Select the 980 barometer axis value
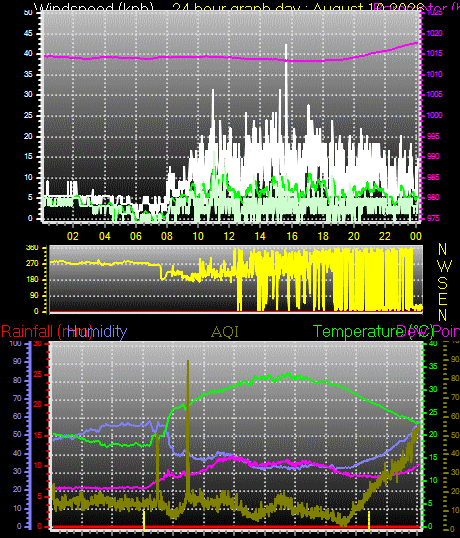The image size is (460, 538). click(433, 198)
